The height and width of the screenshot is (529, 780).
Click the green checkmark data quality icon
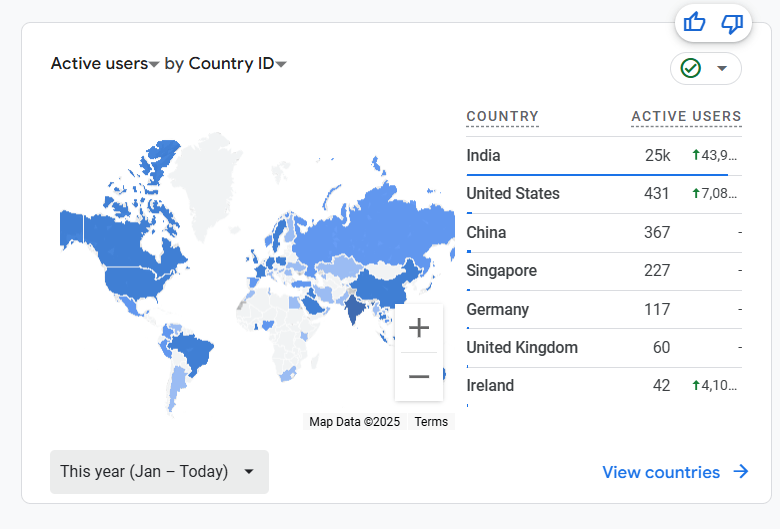coord(690,68)
